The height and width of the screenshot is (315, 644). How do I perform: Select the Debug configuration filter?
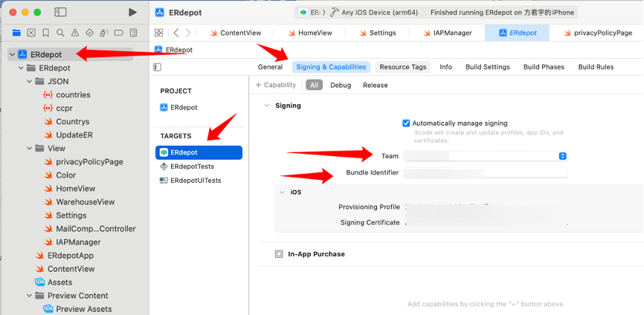[341, 85]
